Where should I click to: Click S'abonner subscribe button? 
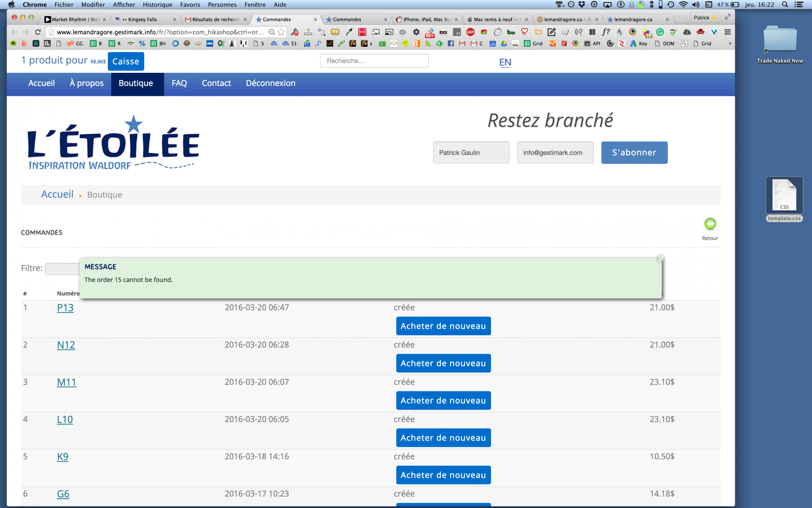(634, 153)
